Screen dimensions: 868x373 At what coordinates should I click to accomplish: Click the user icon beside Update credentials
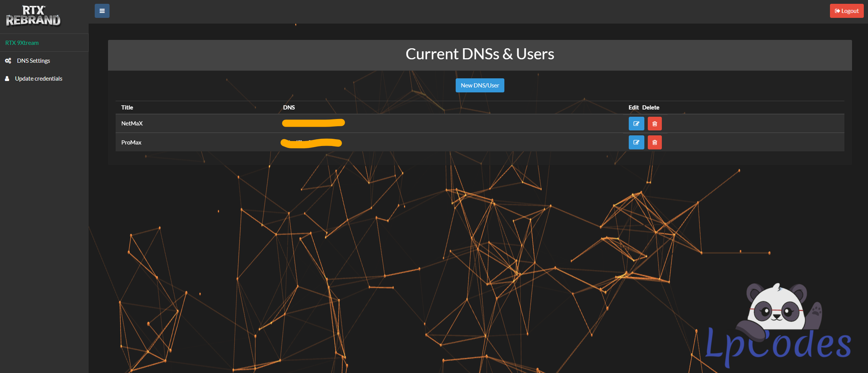point(7,79)
